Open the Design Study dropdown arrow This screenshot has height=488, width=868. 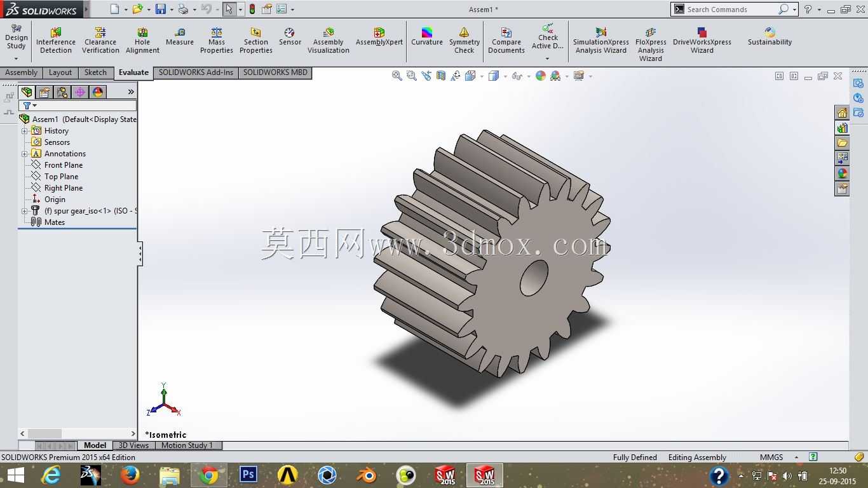(16, 59)
